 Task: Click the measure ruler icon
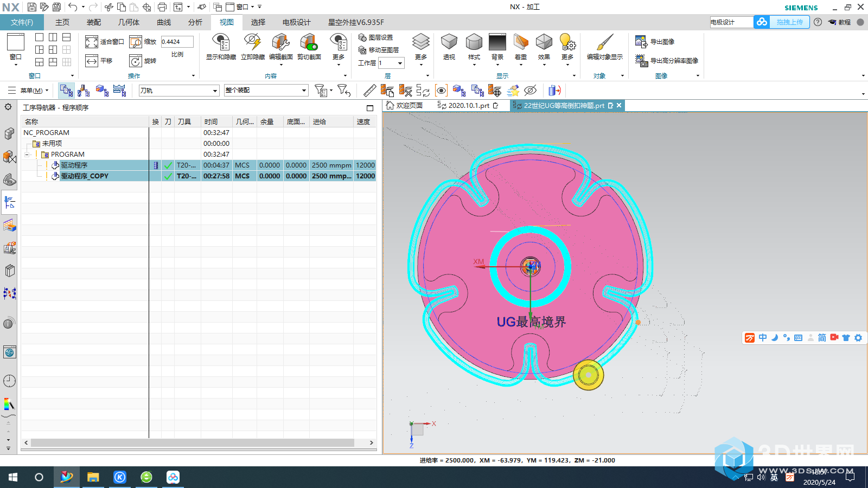point(370,91)
